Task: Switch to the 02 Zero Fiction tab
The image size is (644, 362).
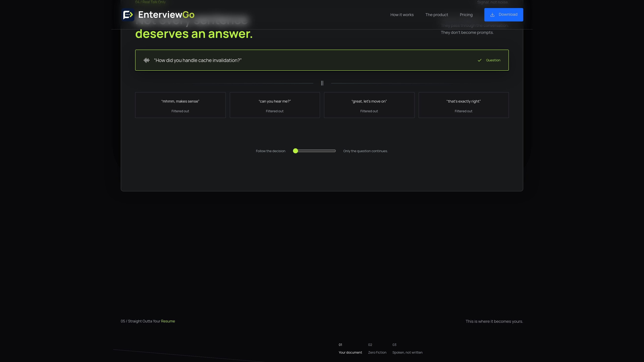Action: [377, 349]
